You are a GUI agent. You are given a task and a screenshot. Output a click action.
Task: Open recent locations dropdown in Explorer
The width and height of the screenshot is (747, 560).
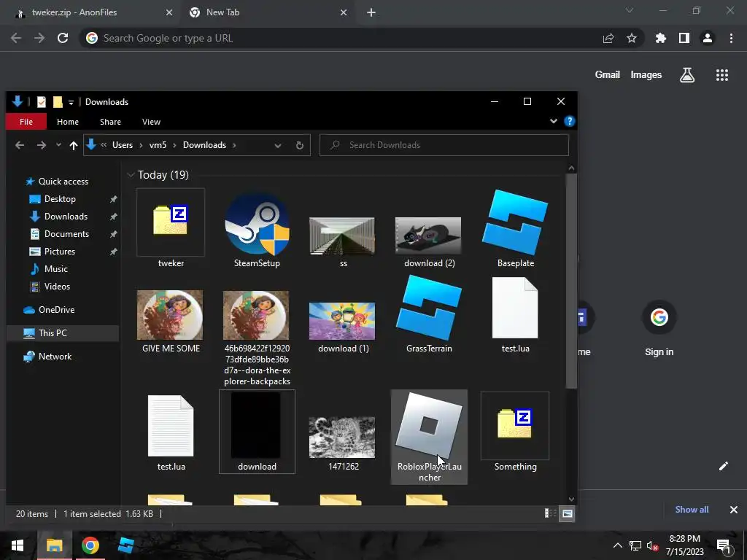tap(58, 145)
